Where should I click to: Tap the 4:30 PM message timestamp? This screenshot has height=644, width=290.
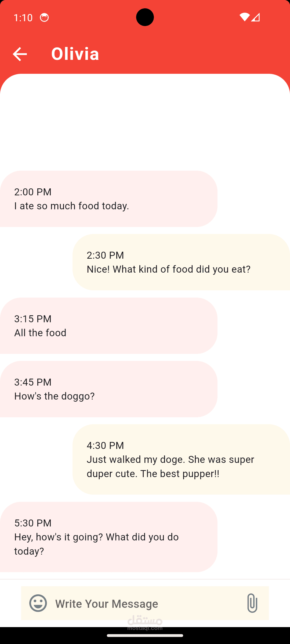click(x=105, y=445)
